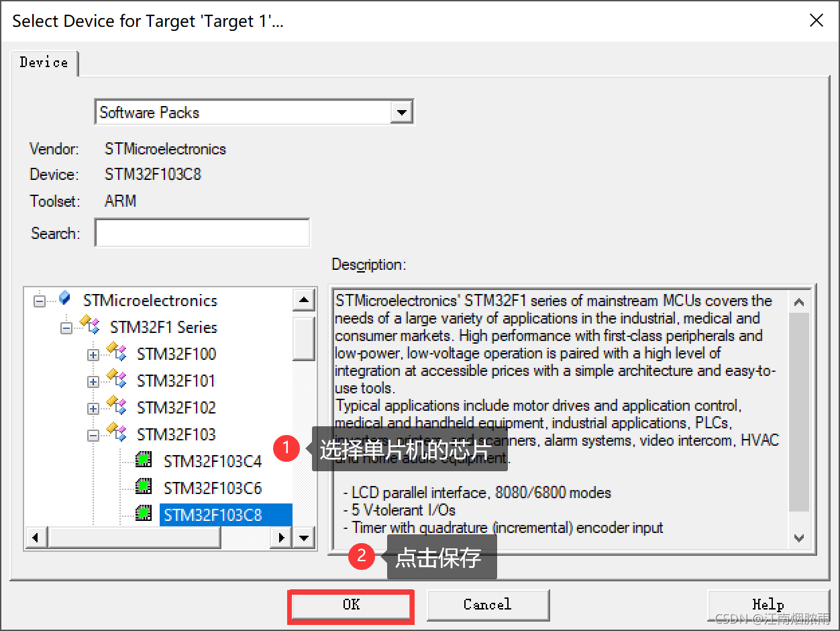Collapse the STMicroelectronics vendor node

(40, 301)
